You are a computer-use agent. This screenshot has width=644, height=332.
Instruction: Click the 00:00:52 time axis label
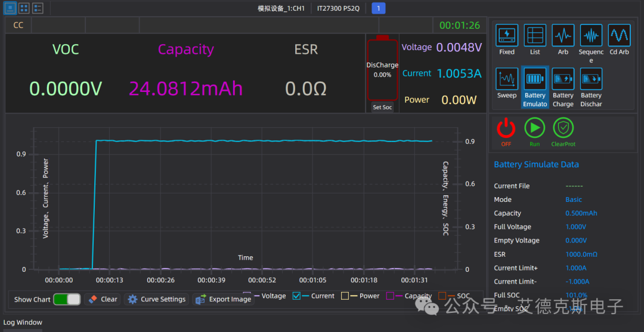[262, 280]
